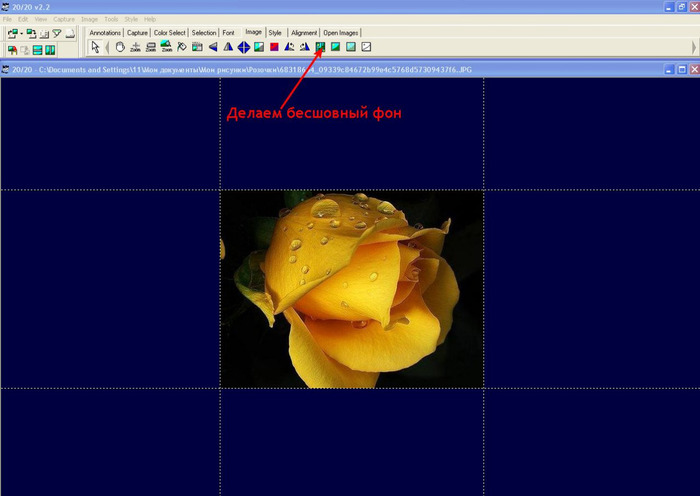Click the blue four-way diamond icon
The image size is (700, 496).
(244, 47)
